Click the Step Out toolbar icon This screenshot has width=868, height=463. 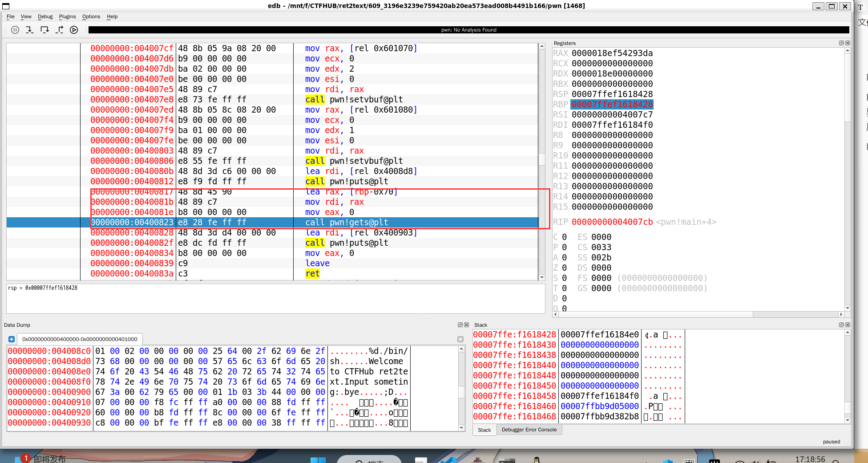tap(59, 30)
